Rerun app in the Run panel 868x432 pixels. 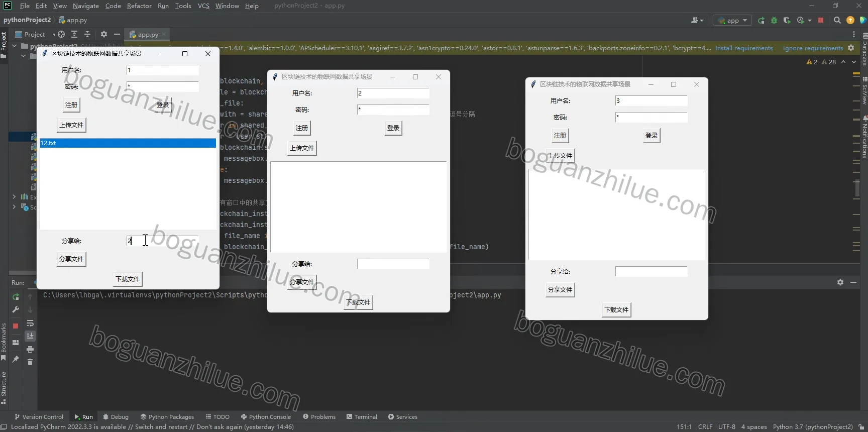click(16, 297)
